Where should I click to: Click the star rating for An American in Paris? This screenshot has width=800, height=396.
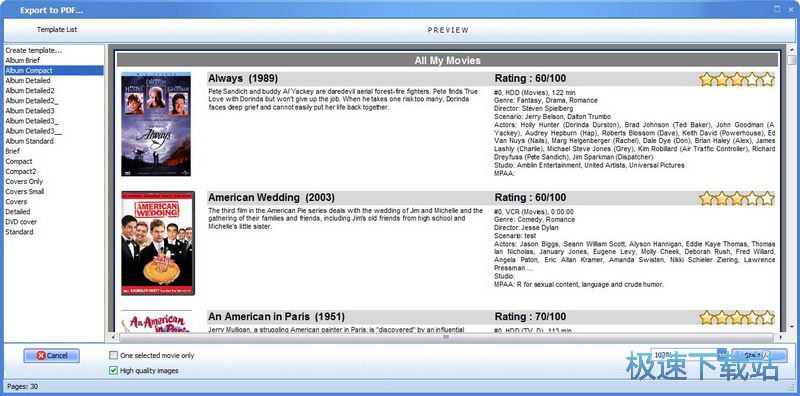coord(737,317)
